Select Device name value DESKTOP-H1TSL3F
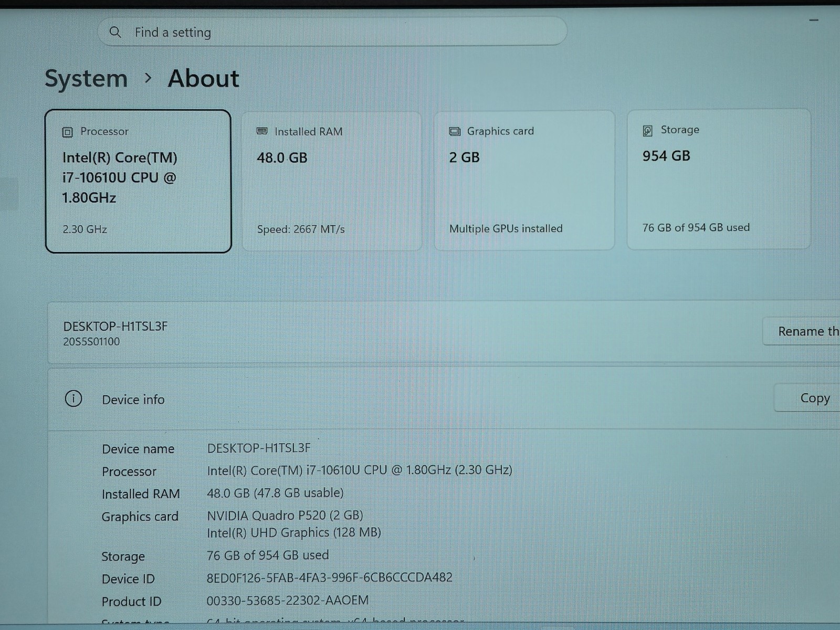 tap(259, 448)
